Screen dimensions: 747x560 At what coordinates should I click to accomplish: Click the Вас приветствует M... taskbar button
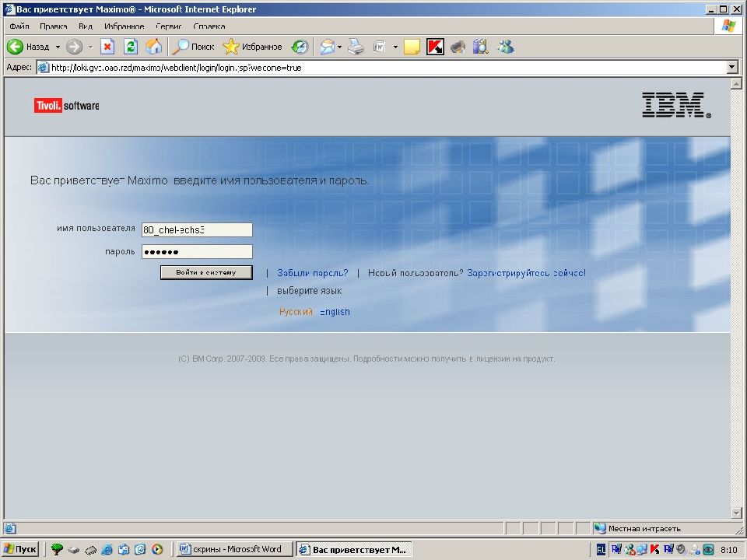[353, 550]
